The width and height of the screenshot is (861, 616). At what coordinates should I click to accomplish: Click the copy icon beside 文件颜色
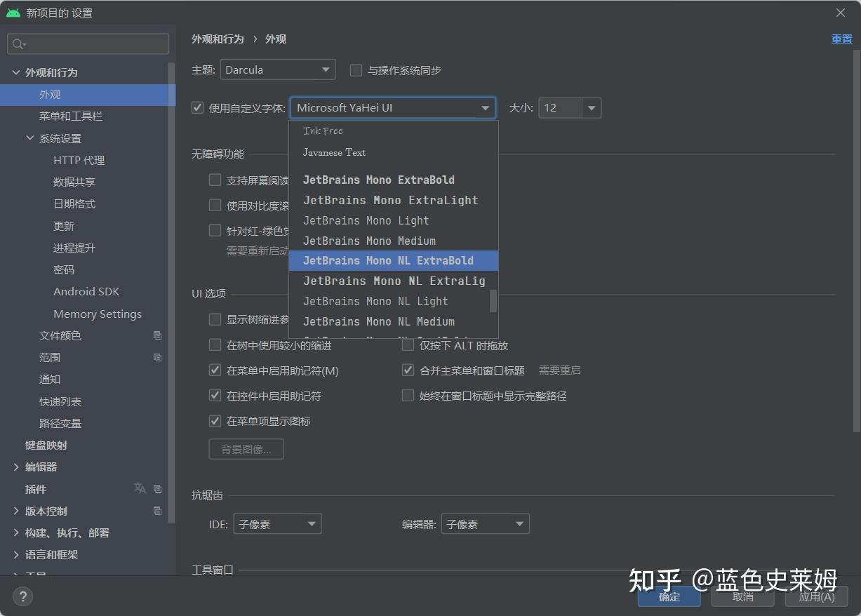(x=157, y=335)
